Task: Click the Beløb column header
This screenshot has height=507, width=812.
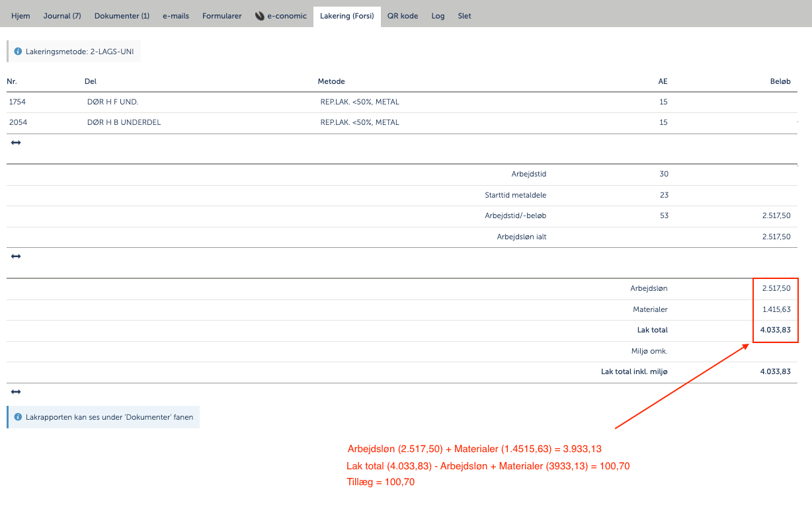Action: pyautogui.click(x=779, y=81)
